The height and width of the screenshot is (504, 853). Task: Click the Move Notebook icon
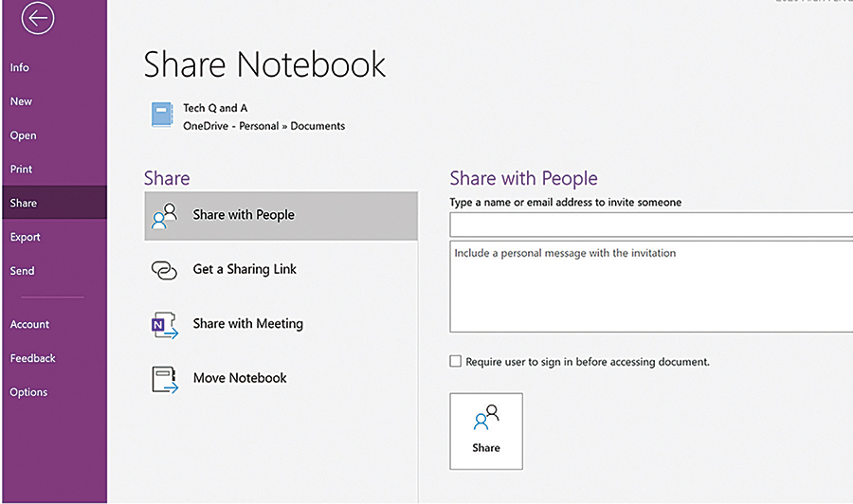pyautogui.click(x=165, y=379)
